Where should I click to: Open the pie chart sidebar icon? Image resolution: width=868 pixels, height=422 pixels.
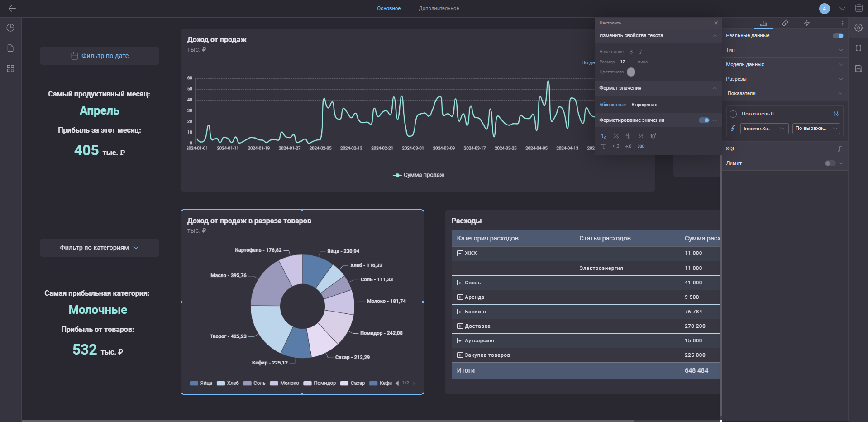pyautogui.click(x=10, y=28)
